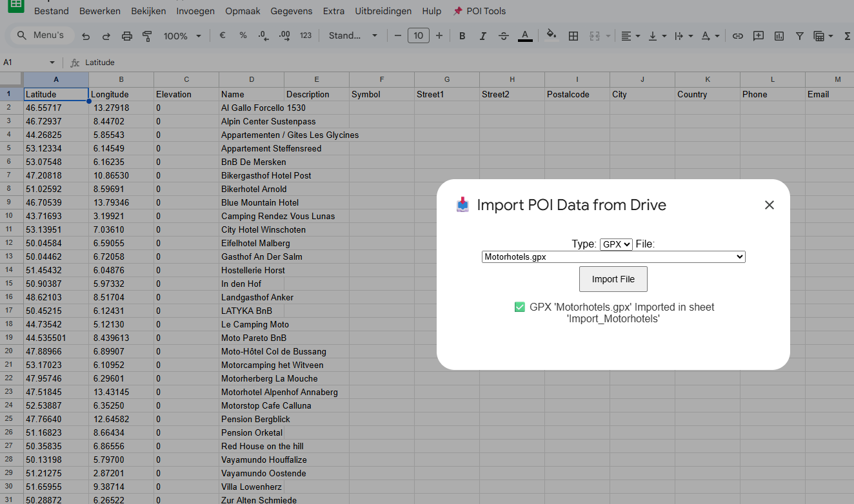This screenshot has height=504, width=854.
Task: Open the text color picker
Action: 525,36
